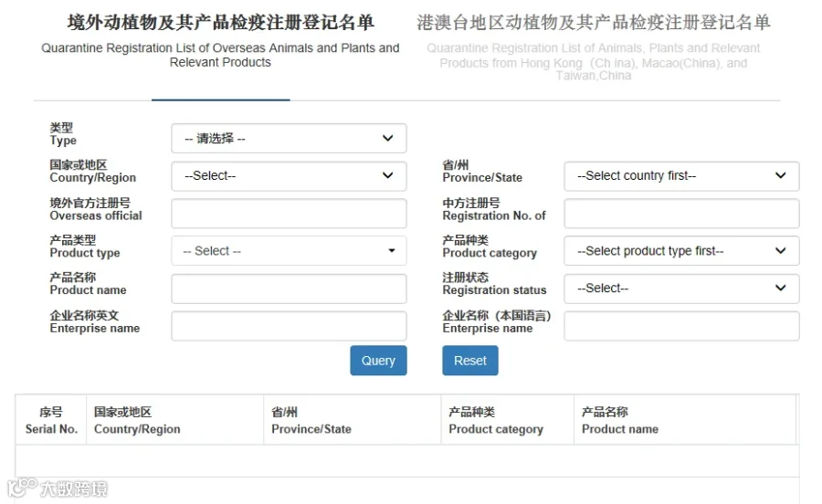Click the Product category table column header
The image size is (822, 504).
click(x=508, y=420)
